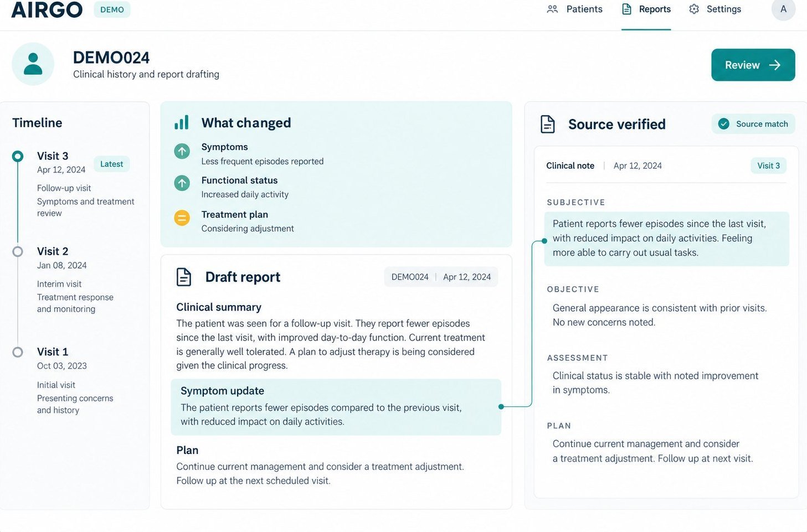Click the 'Visit 2' heading text
Image resolution: width=807 pixels, height=532 pixels.
click(x=53, y=251)
